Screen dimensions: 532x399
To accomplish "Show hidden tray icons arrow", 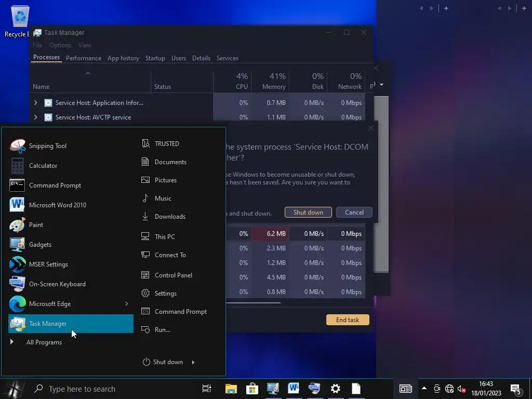I will (x=424, y=388).
